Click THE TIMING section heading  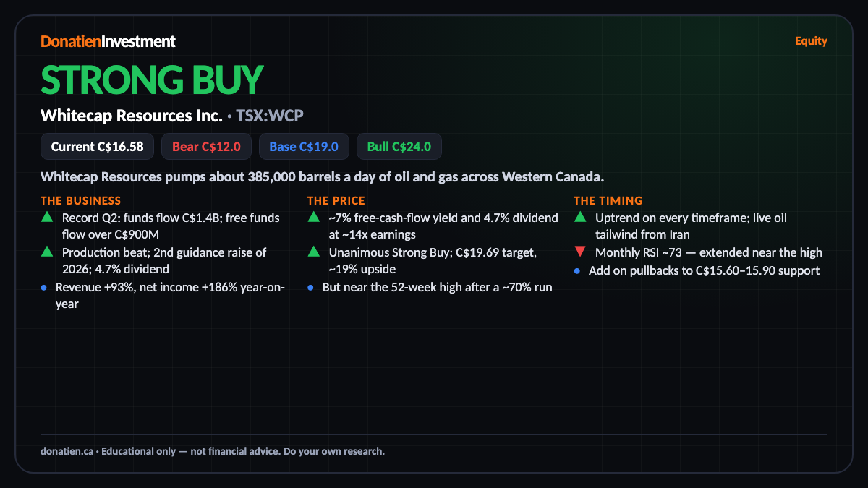pos(608,200)
